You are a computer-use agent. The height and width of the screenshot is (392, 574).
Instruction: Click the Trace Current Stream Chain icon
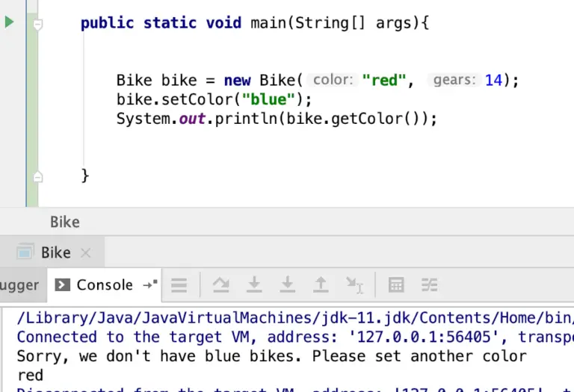[429, 284]
